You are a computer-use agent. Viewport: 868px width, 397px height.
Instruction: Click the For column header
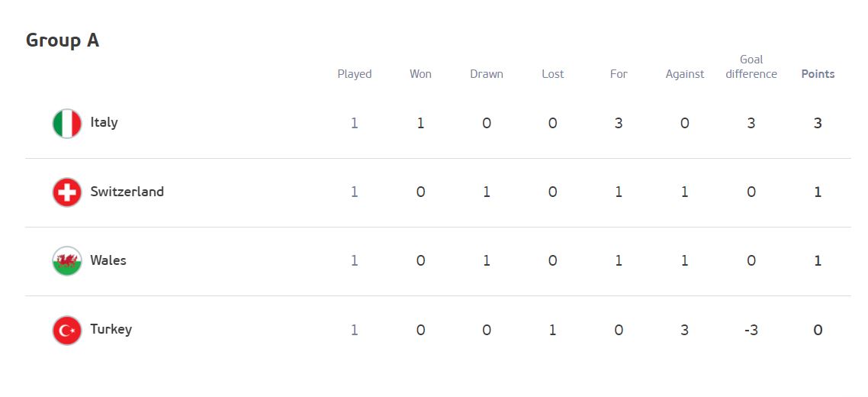[x=619, y=74]
